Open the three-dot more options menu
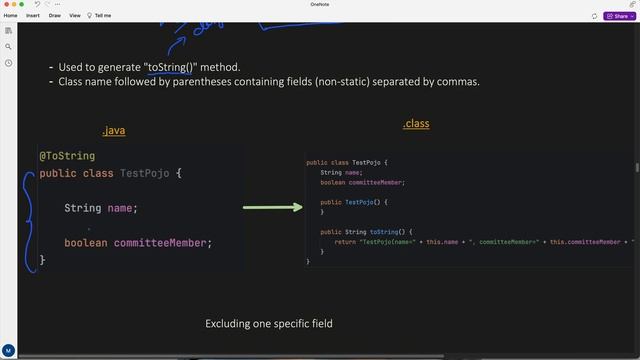Viewport: 640px width, 360px height. 58,4
